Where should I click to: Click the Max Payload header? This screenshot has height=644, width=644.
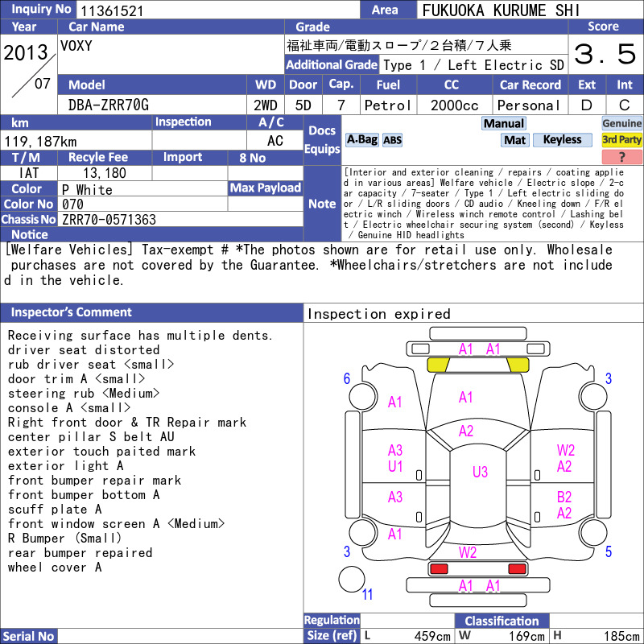(x=266, y=188)
